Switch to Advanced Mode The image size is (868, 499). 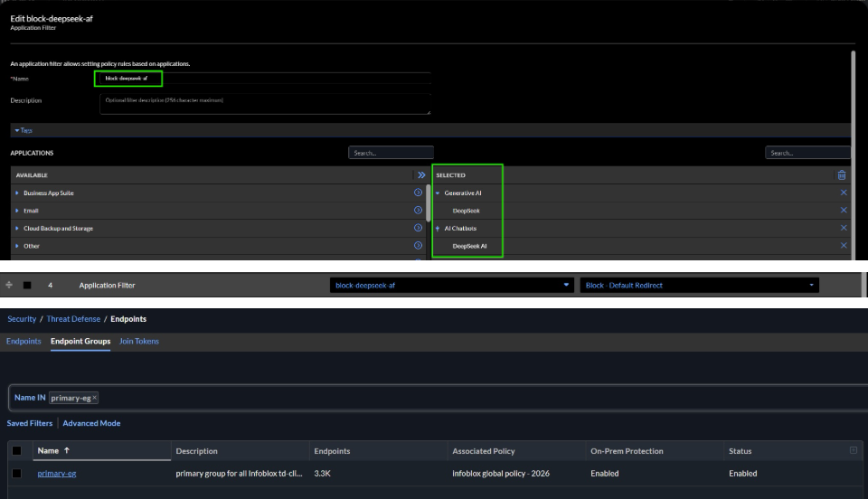pyautogui.click(x=91, y=423)
